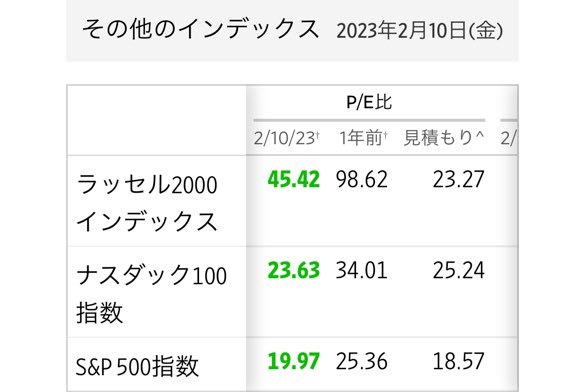This screenshot has height=392, width=585.
Task: Select the date 2023年2月10日(金)
Action: (420, 31)
